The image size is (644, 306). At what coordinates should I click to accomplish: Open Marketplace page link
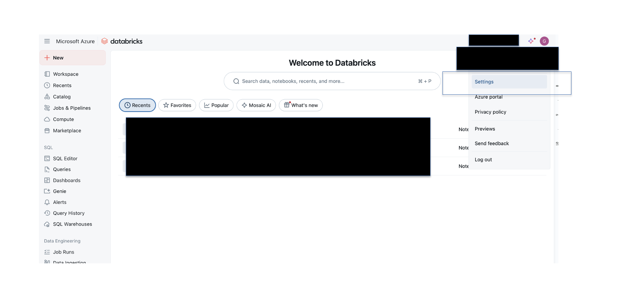(67, 130)
